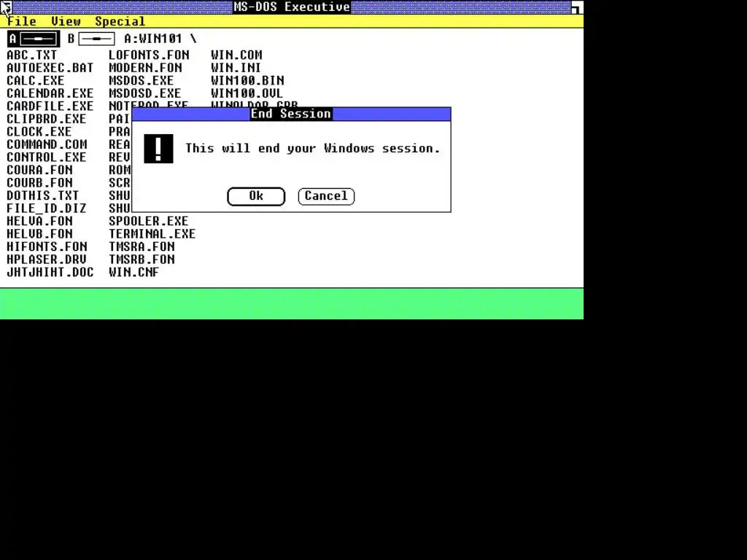The height and width of the screenshot is (560, 747).
Task: Select WIN100.BIN file
Action: 248,81
